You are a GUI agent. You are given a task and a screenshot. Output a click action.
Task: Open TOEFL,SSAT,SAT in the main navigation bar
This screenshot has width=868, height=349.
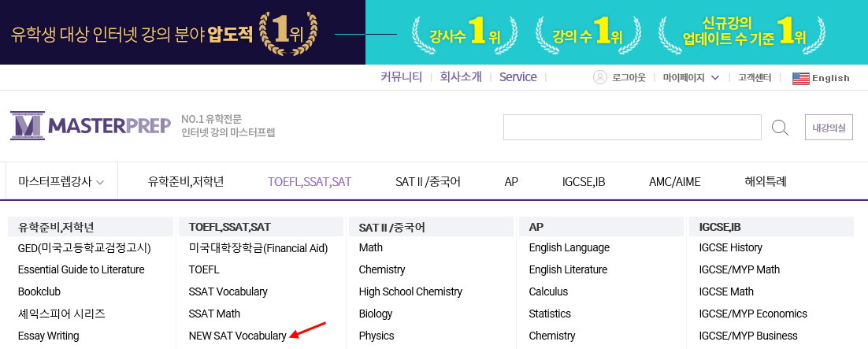(x=310, y=181)
